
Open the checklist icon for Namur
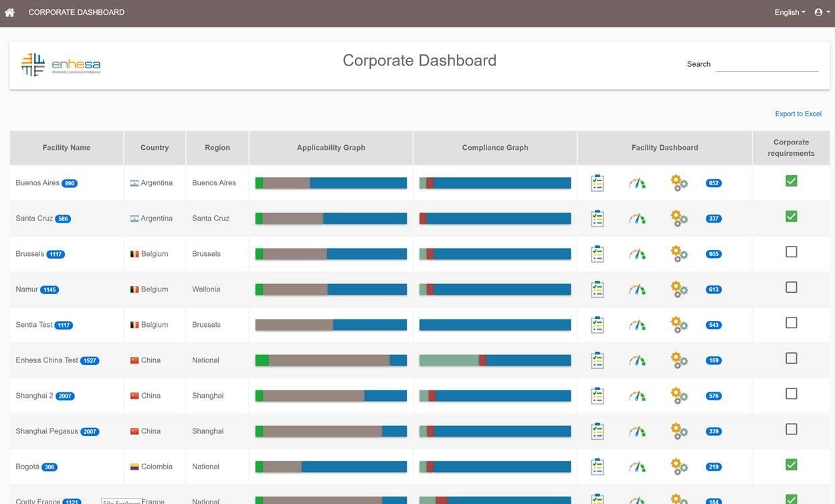tap(597, 289)
